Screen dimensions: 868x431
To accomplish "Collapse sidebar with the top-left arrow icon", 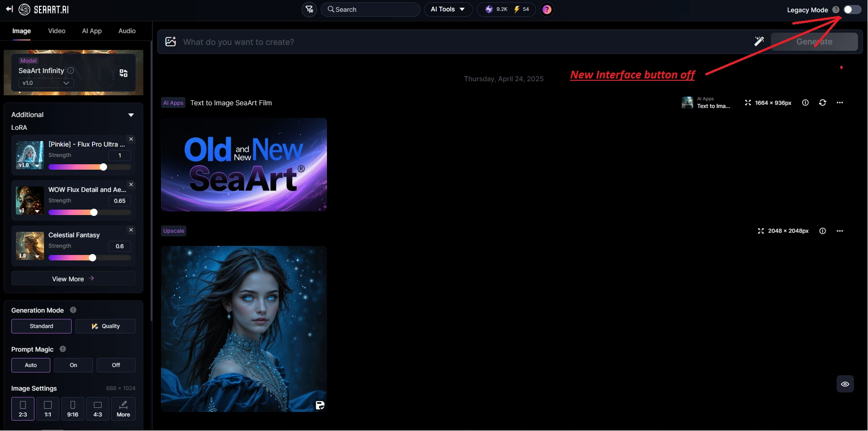I will coord(9,10).
